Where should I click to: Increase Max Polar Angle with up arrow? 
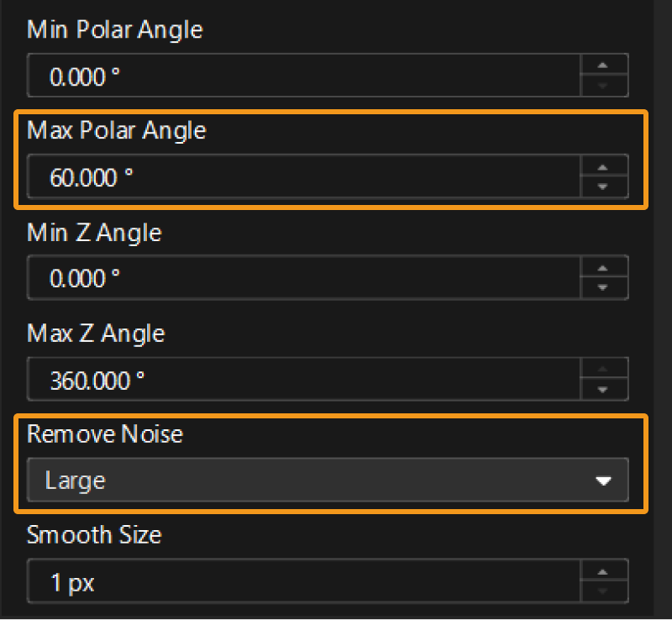[602, 166]
